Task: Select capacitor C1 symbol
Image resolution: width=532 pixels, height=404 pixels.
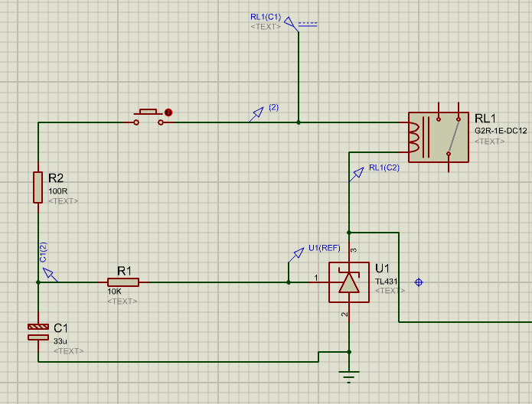Action: pyautogui.click(x=38, y=331)
